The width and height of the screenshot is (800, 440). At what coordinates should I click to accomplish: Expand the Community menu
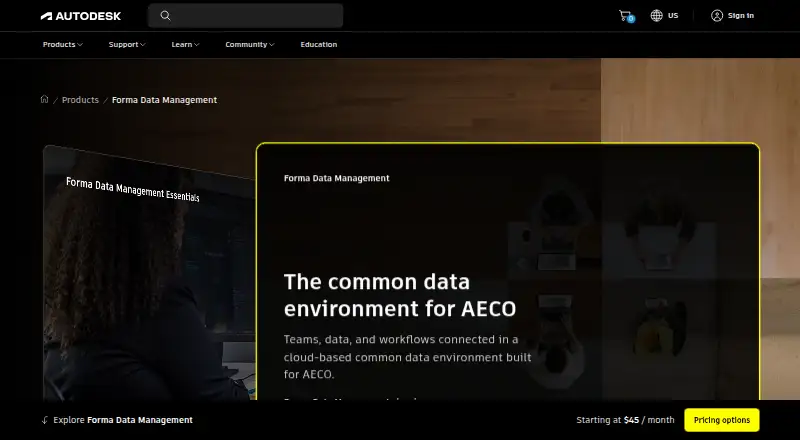(250, 44)
